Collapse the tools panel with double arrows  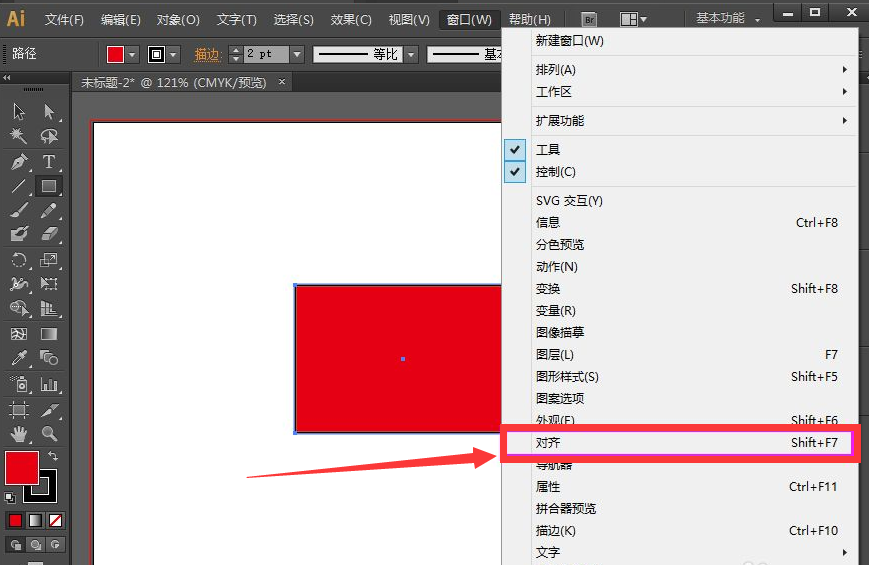click(7, 78)
